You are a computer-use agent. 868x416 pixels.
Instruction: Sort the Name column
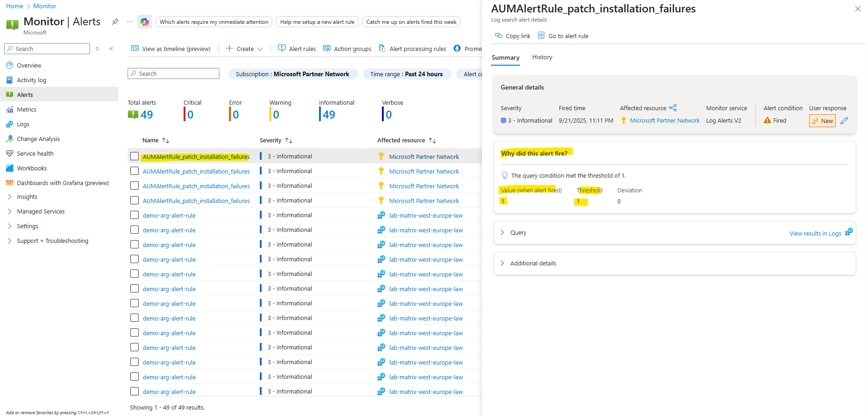click(x=156, y=140)
